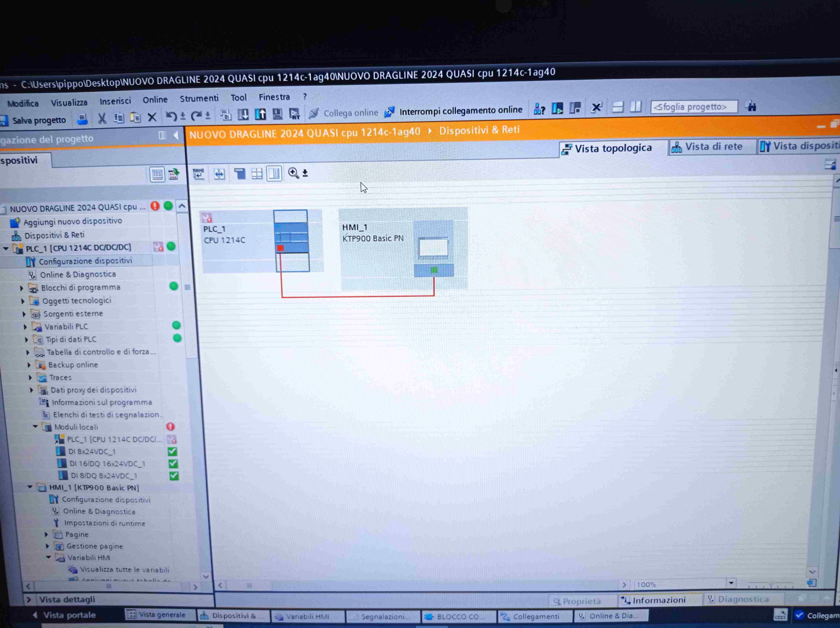Image resolution: width=840 pixels, height=628 pixels.
Task: Click the Download to device icon
Action: coord(243,114)
